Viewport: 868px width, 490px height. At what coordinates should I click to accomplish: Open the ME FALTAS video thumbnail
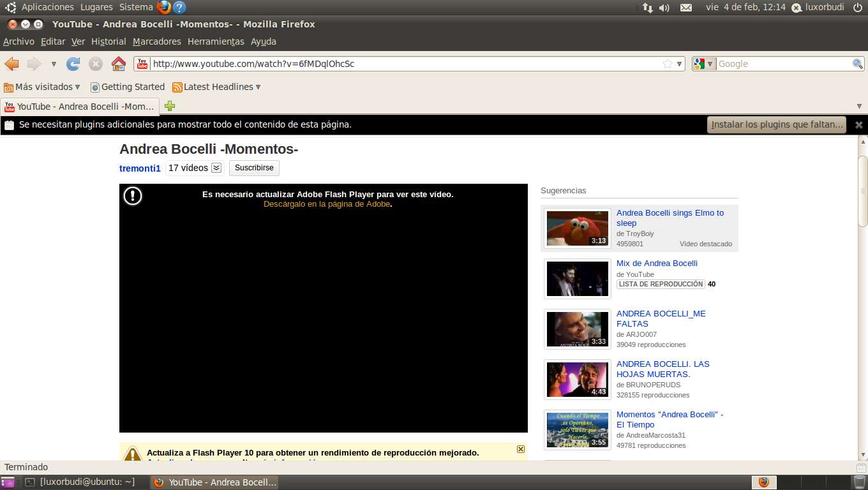point(578,329)
